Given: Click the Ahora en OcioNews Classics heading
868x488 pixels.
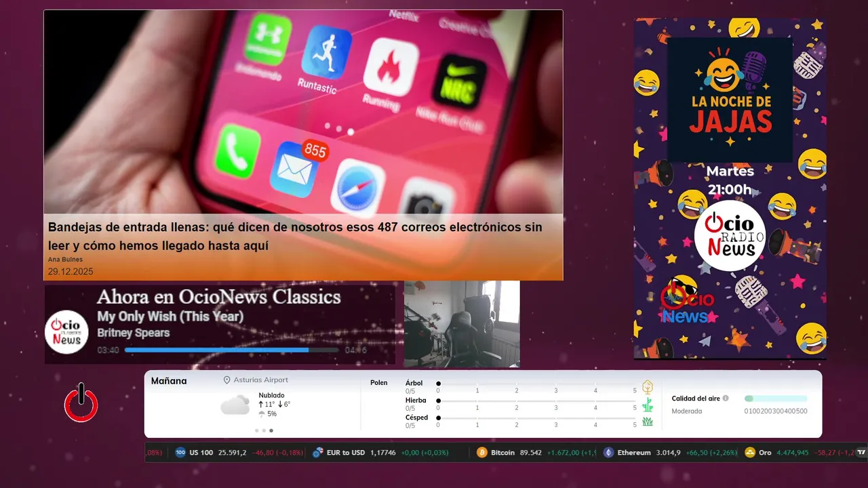Looking at the screenshot, I should pyautogui.click(x=218, y=297).
